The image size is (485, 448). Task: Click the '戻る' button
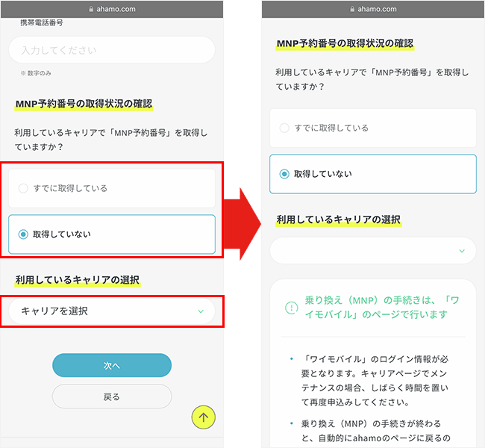[112, 396]
